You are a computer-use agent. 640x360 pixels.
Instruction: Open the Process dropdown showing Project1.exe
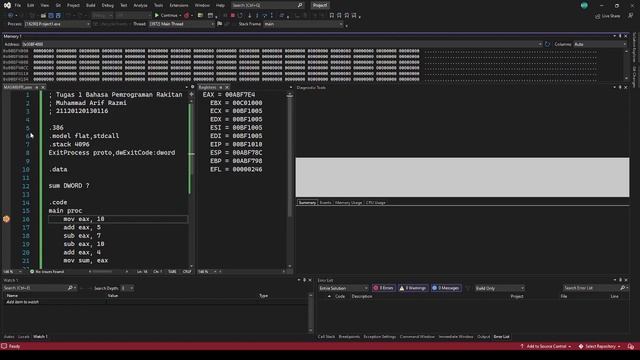pyautogui.click(x=57, y=24)
